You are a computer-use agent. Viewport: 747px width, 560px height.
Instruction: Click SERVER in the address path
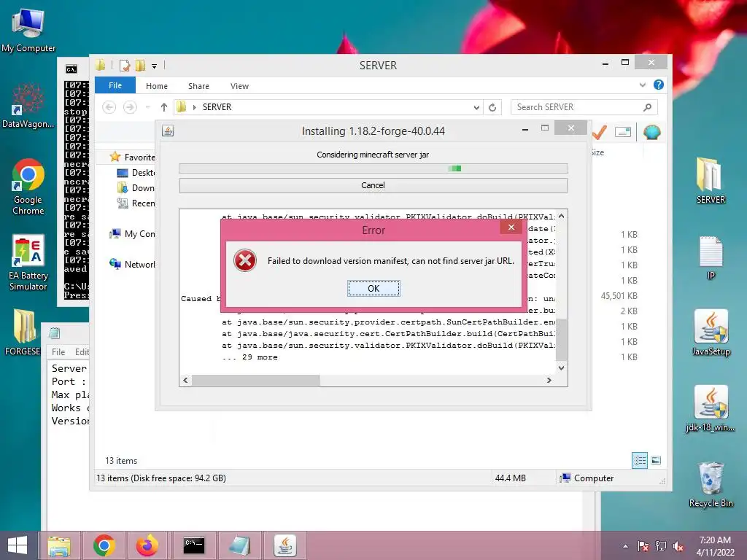(x=217, y=107)
